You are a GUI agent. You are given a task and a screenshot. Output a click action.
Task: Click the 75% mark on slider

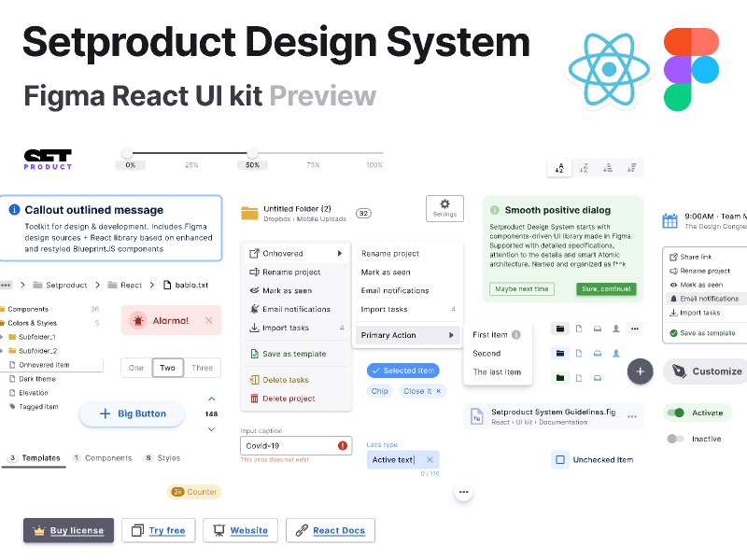(x=313, y=165)
